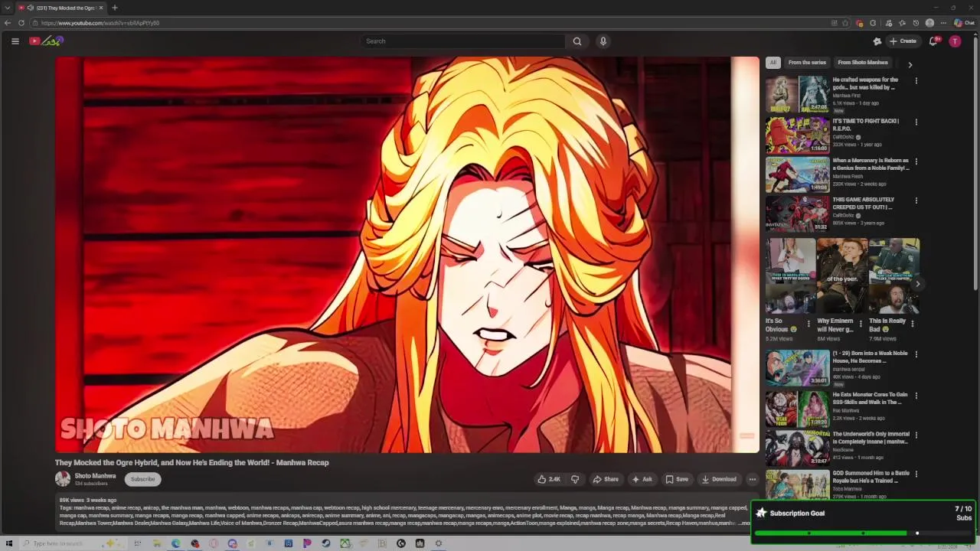
Task: Click the Subscription Goal progress bar
Action: tap(863, 533)
